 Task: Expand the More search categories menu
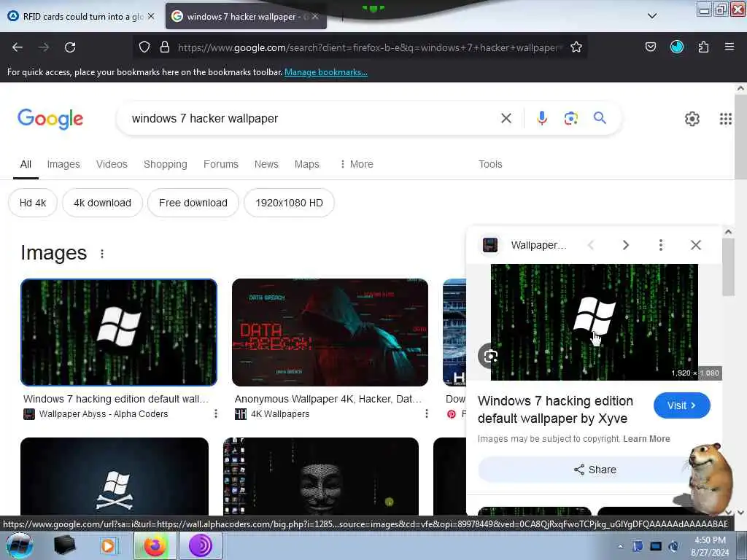coord(356,164)
